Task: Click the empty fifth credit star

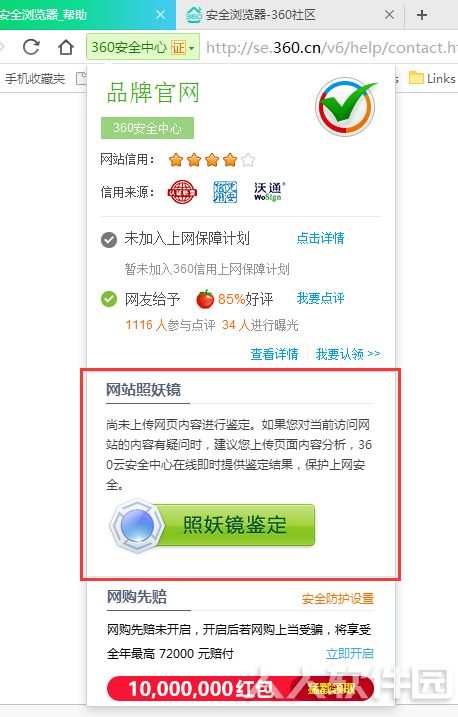Action: 248,160
